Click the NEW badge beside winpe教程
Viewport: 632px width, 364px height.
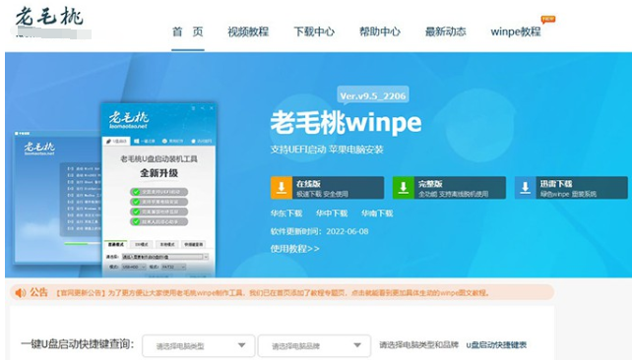[548, 20]
